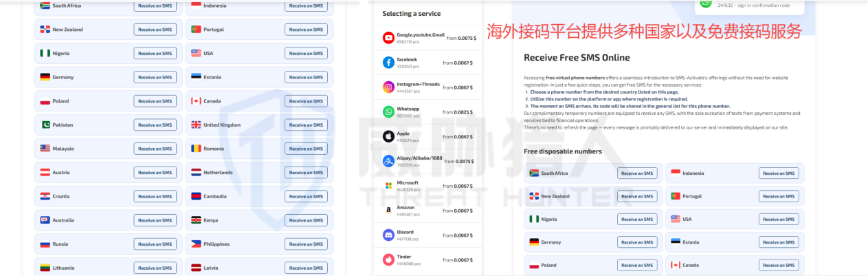This screenshot has height=276, width=868.
Task: Click the Selecting a service heading
Action: [412, 14]
